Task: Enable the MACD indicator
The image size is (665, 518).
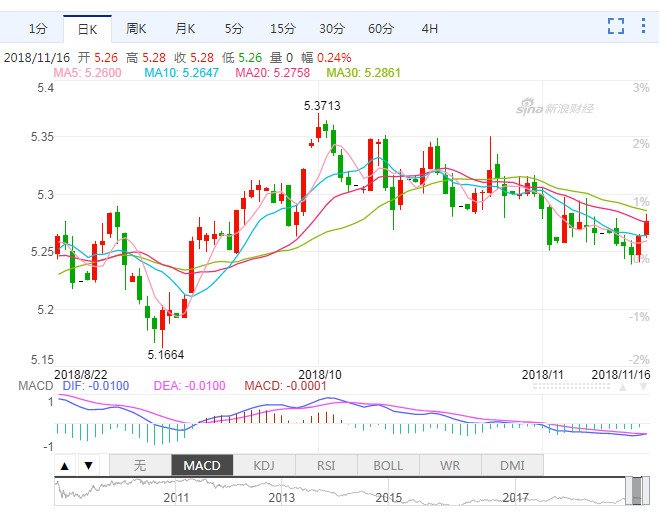Action: 202,465
